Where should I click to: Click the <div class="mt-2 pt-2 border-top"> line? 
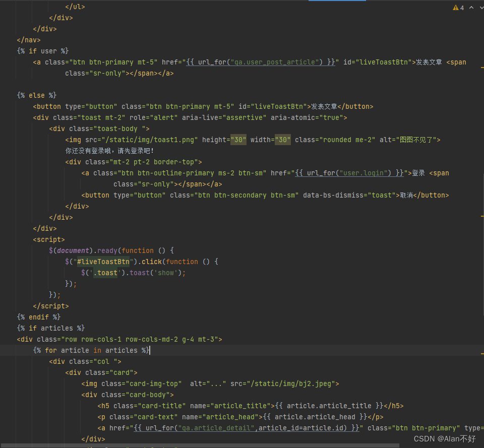tap(134, 162)
